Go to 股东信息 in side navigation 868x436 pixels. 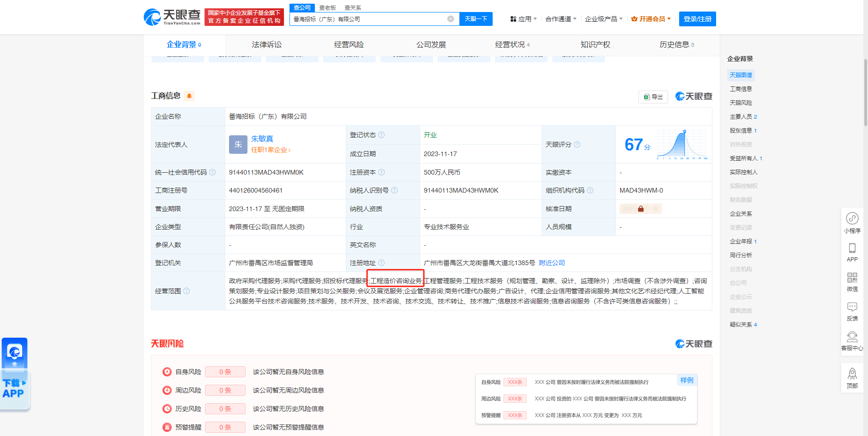(x=743, y=131)
